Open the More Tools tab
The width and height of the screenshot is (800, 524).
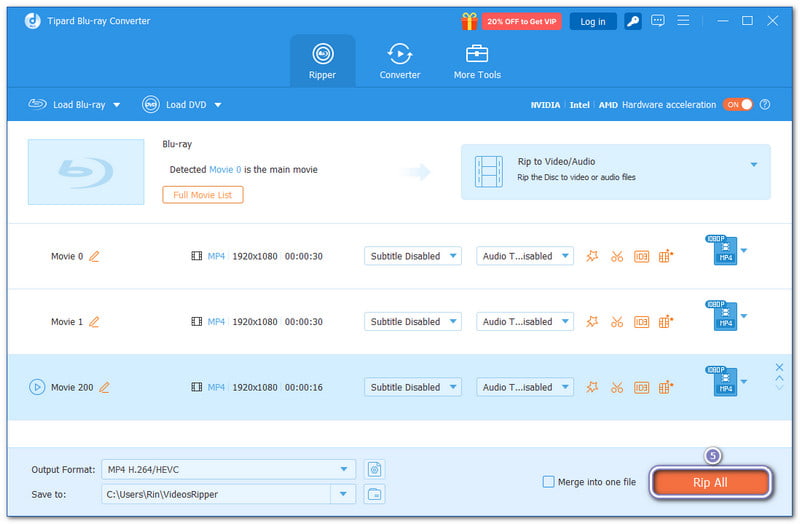click(x=477, y=60)
